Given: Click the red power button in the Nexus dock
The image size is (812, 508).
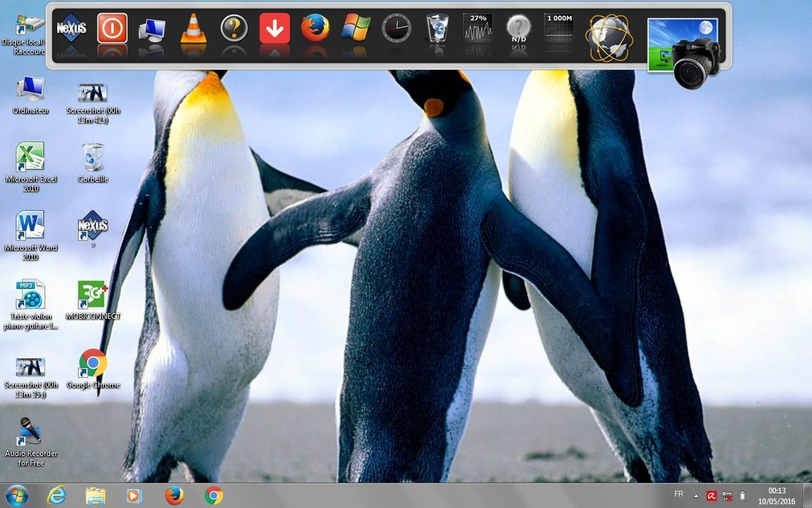Looking at the screenshot, I should tap(112, 28).
